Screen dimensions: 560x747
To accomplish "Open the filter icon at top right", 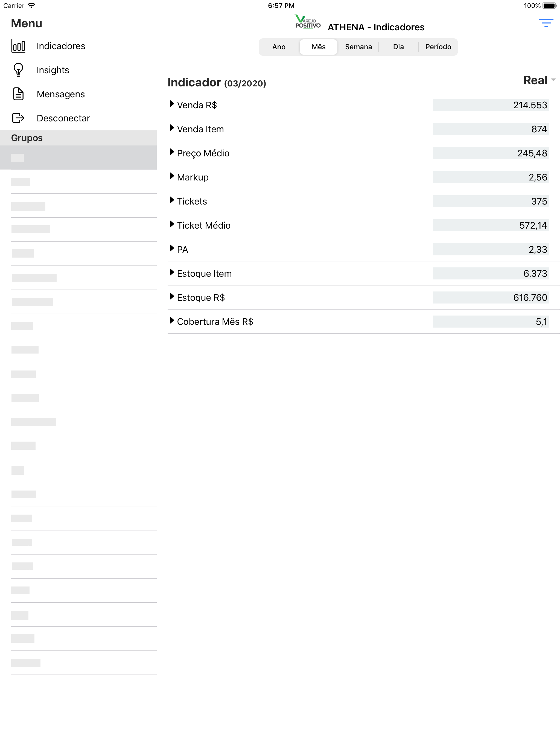I will point(546,23).
